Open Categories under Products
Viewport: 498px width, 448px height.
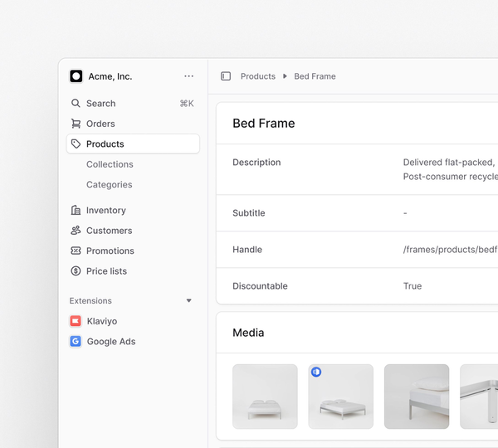tap(109, 185)
